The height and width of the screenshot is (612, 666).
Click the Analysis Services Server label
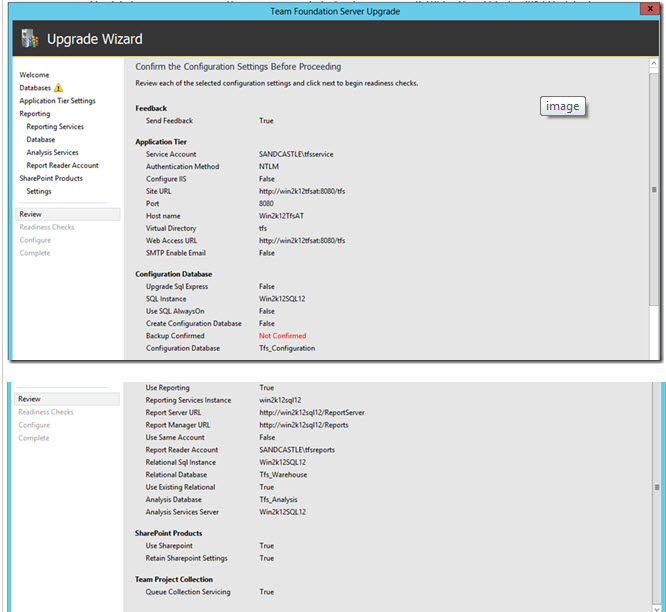[182, 512]
